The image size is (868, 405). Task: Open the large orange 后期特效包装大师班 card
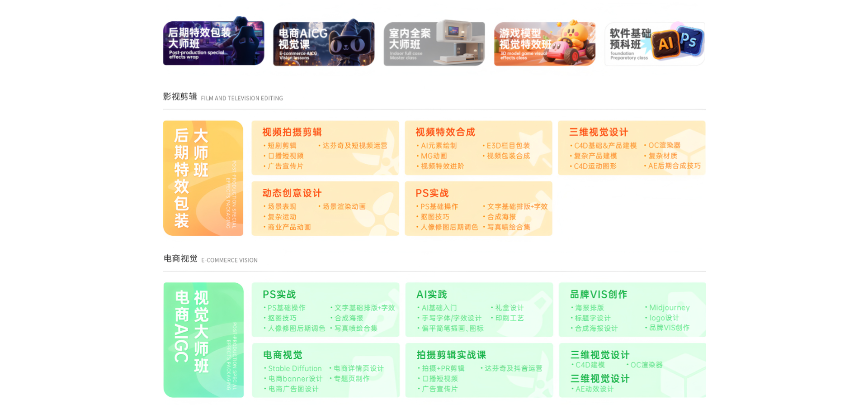pos(203,178)
